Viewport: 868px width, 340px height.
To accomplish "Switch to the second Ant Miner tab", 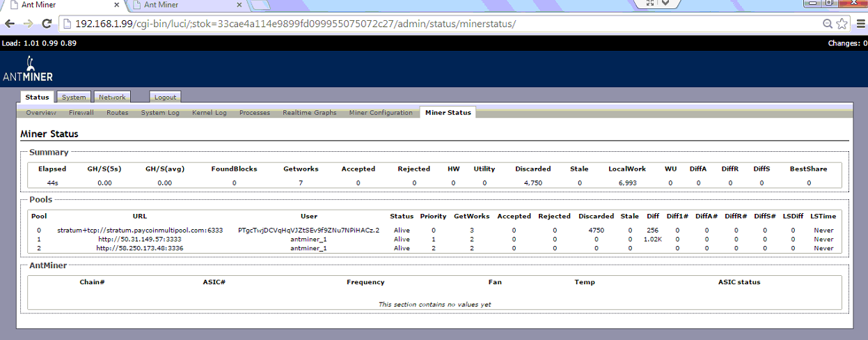I will (185, 5).
